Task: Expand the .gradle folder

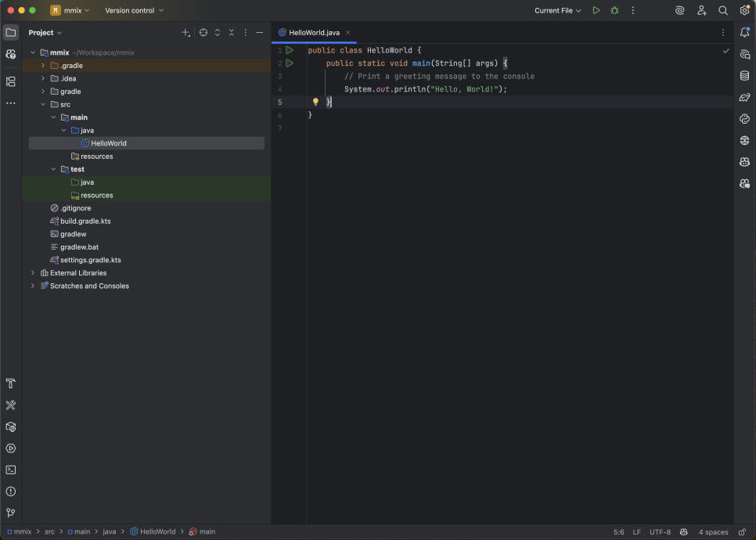Action: point(43,66)
